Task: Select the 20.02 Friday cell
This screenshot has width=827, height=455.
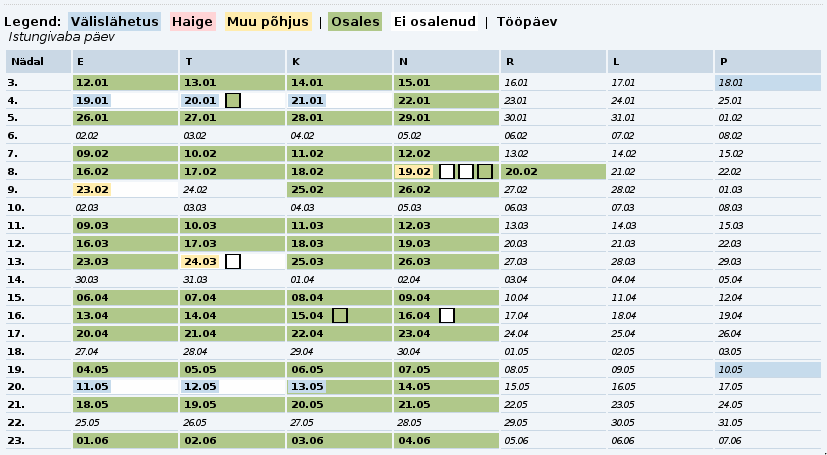Action: pyautogui.click(x=521, y=172)
